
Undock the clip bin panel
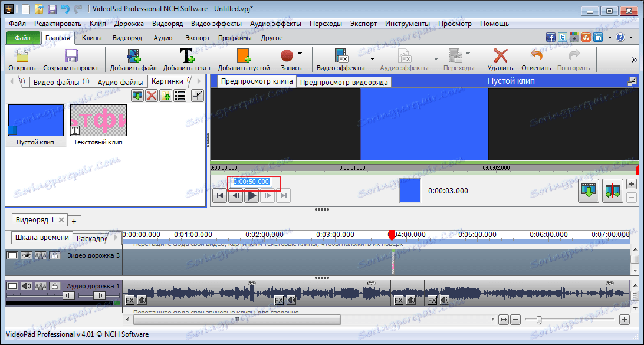198,96
